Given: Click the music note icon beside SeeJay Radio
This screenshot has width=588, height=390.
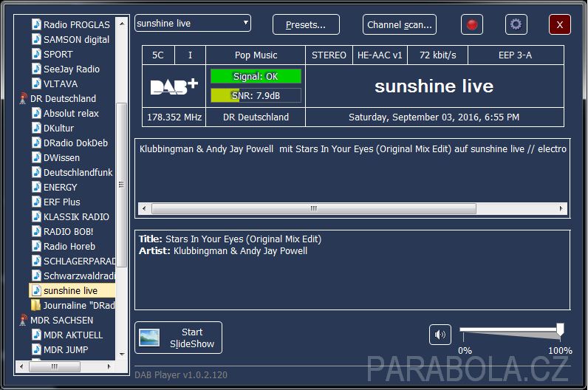Looking at the screenshot, I should pyautogui.click(x=36, y=69).
